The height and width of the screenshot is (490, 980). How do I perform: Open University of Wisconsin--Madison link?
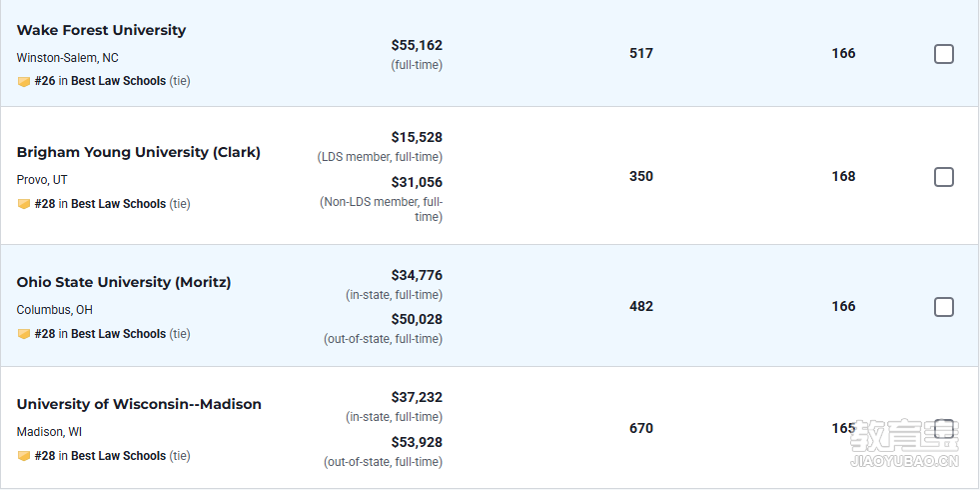click(x=139, y=404)
